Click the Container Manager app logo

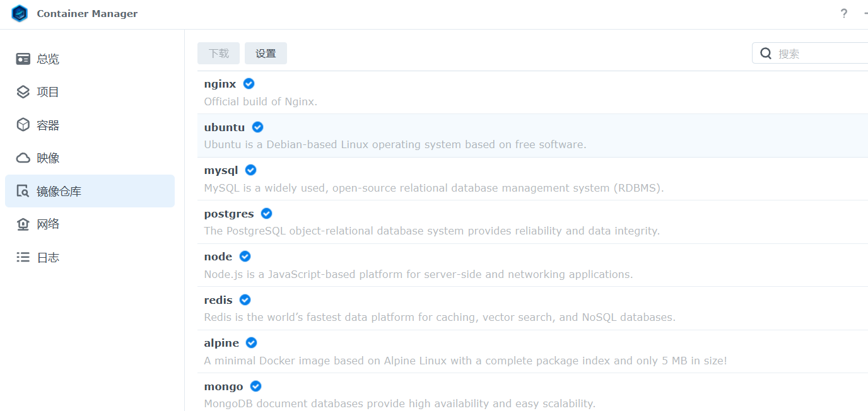coord(20,13)
